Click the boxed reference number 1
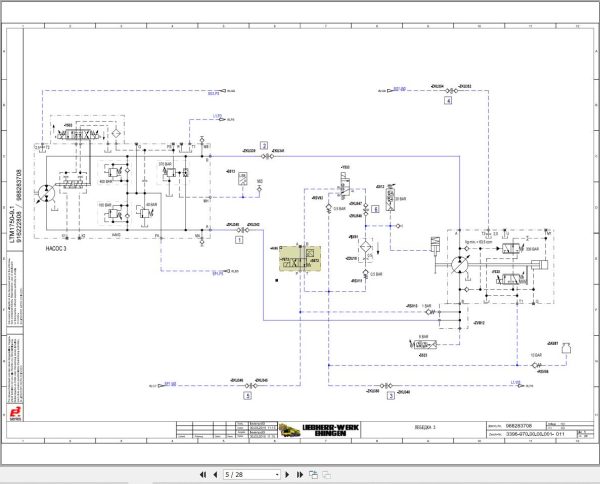The height and width of the screenshot is (484, 600). pyautogui.click(x=239, y=240)
